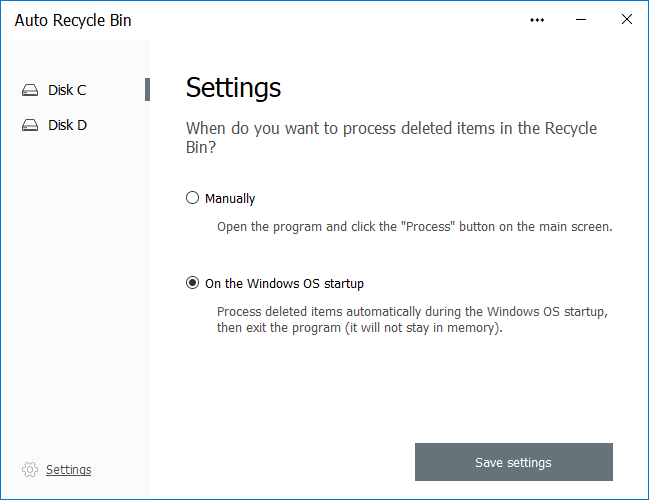The height and width of the screenshot is (500, 649).
Task: Close the Auto Recycle Bin window
Action: (x=627, y=19)
